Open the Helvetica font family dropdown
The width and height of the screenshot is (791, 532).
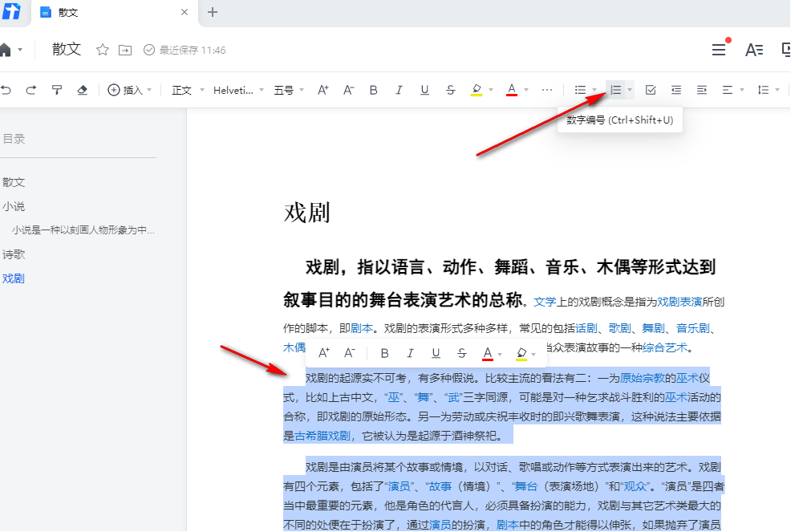pyautogui.click(x=238, y=90)
